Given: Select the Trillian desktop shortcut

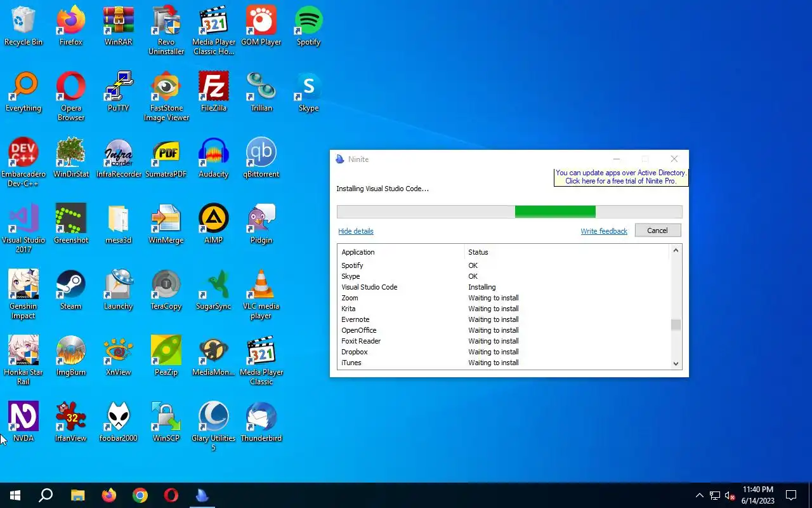Looking at the screenshot, I should point(261,93).
